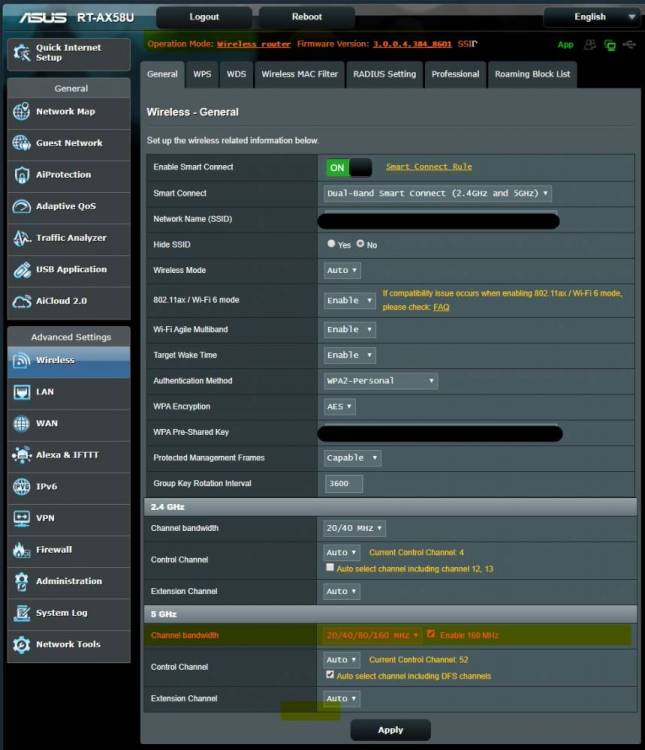Click USB Application icon
This screenshot has width=645, height=750.
point(22,269)
